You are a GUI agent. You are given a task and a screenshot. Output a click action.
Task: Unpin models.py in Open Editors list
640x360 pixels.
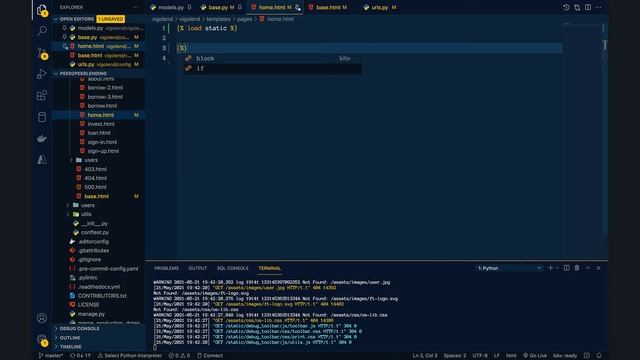click(64, 28)
